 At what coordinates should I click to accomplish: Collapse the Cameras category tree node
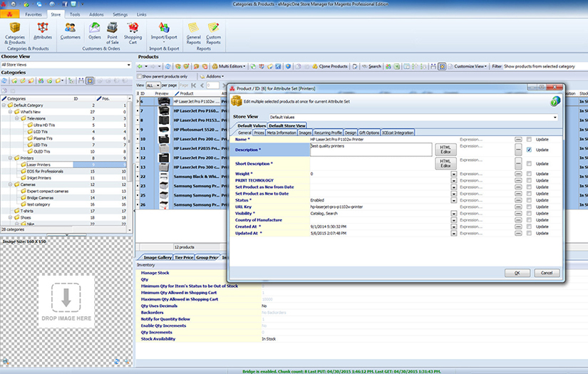click(x=10, y=185)
